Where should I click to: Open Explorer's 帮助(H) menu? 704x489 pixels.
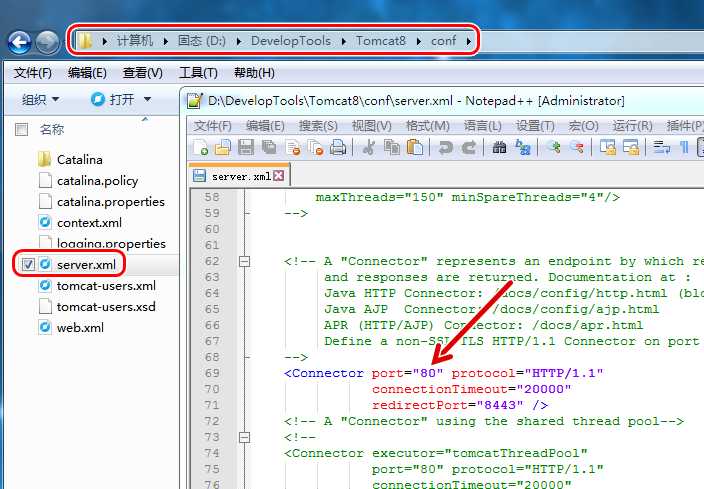[x=254, y=73]
